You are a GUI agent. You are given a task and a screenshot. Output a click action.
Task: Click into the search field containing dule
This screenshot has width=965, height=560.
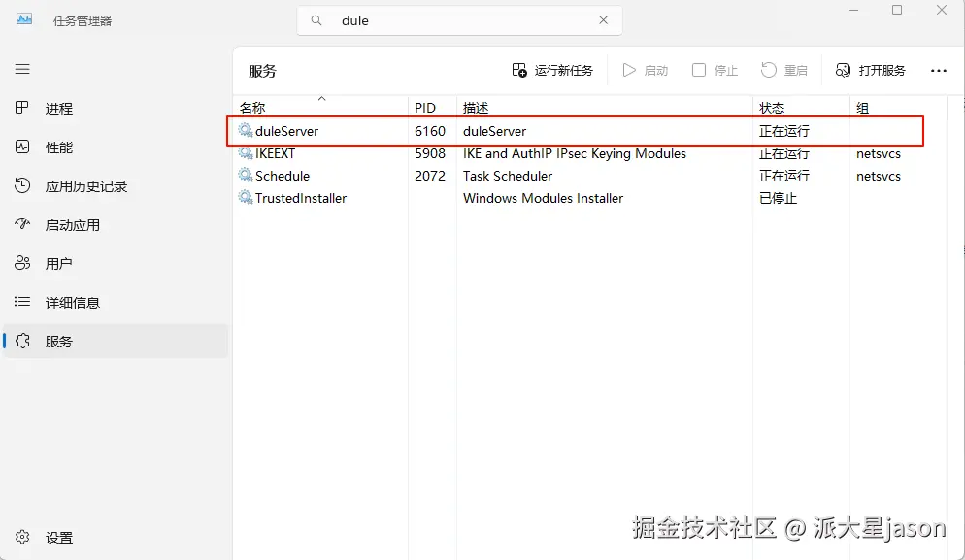(459, 20)
